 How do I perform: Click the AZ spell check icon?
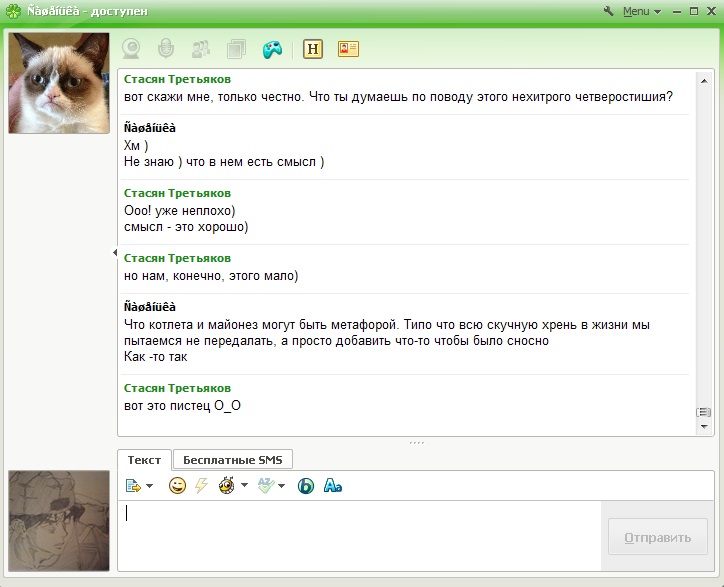pyautogui.click(x=265, y=485)
